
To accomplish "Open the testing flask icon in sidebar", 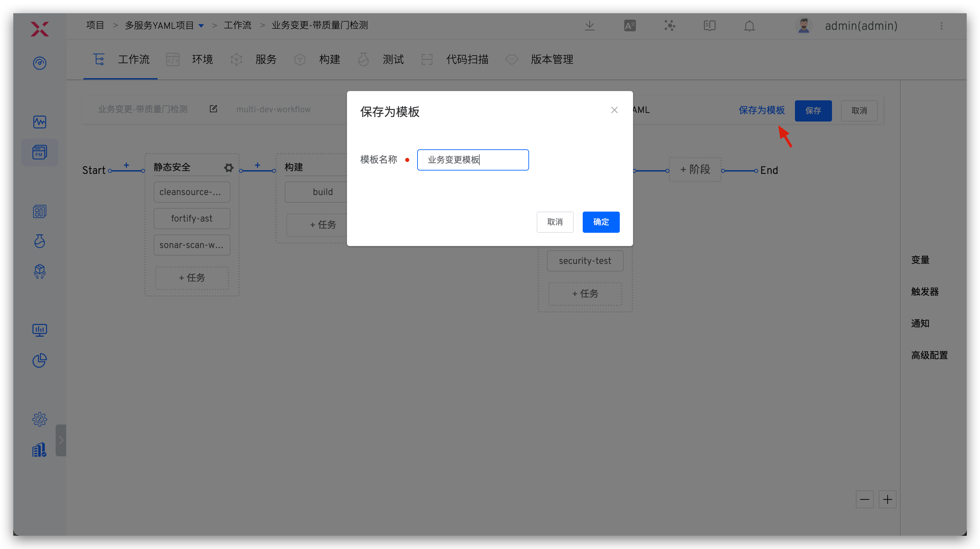I will 40,241.
